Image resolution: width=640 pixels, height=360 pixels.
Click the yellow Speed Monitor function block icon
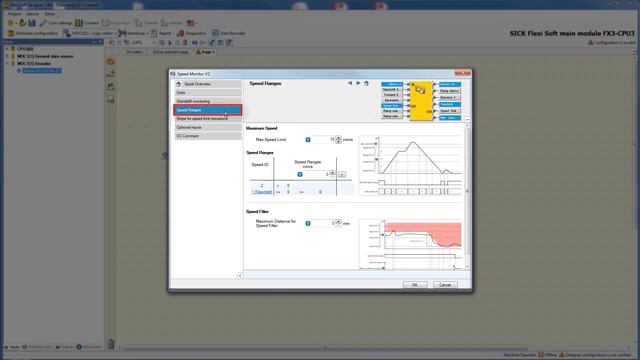(x=421, y=100)
